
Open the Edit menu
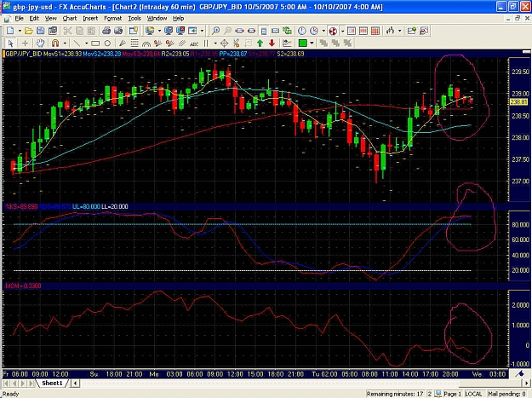(x=34, y=19)
